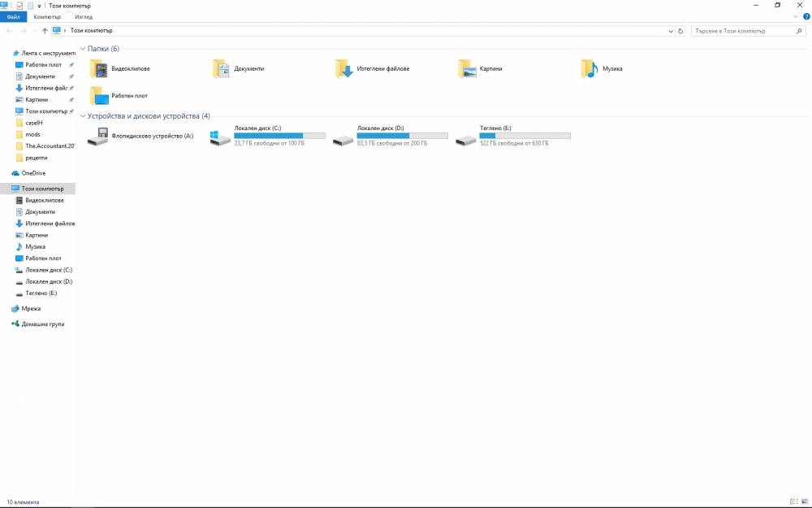Switch to details view using status bar icon

(x=794, y=501)
